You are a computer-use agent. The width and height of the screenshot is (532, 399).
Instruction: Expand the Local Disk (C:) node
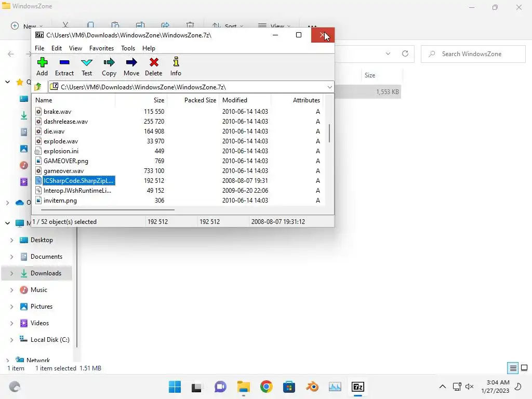(11, 340)
